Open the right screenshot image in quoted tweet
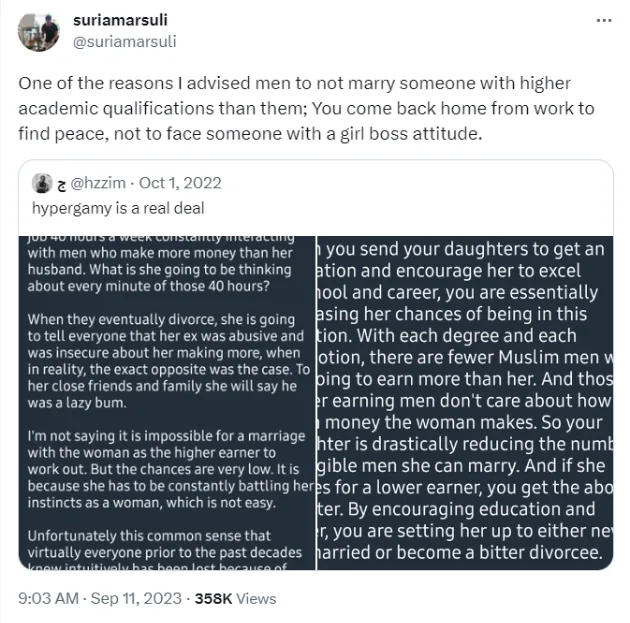The height and width of the screenshot is (623, 630). 466,402
